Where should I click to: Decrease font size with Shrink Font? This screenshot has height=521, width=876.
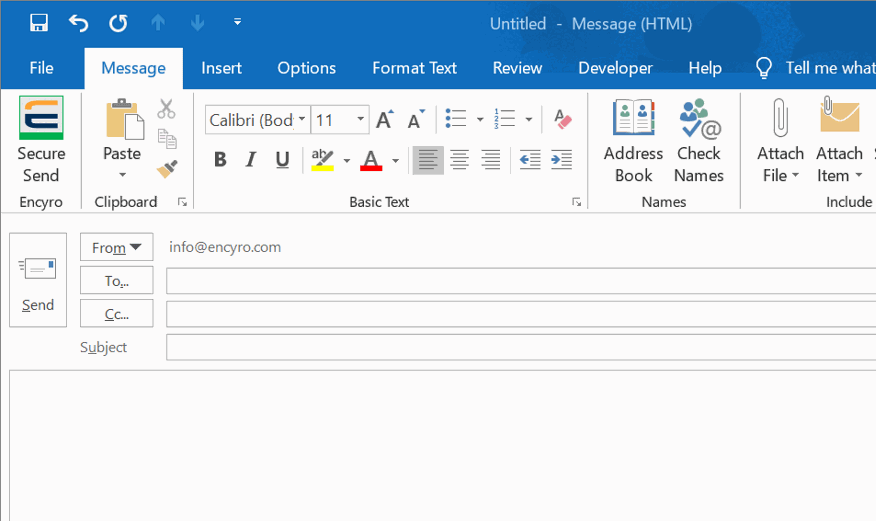click(416, 120)
